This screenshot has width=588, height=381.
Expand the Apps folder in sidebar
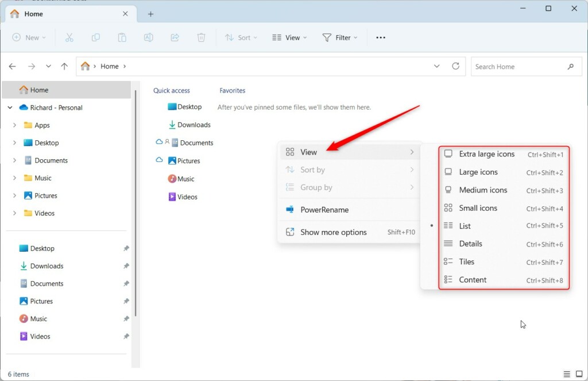point(14,125)
